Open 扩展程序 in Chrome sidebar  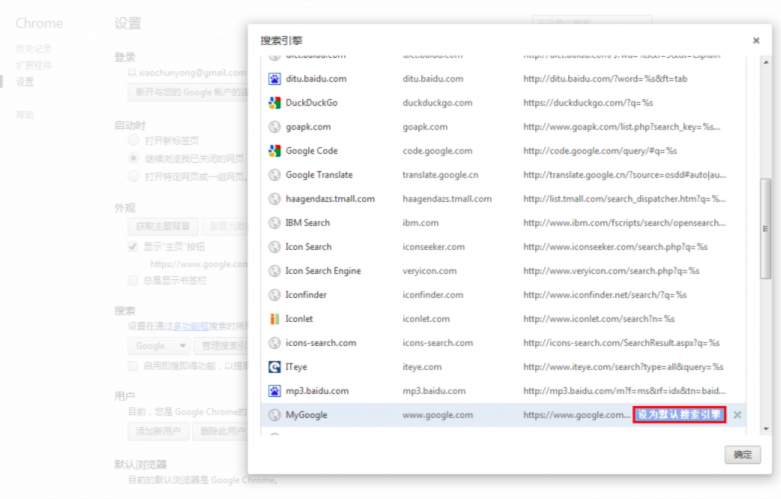[33, 66]
